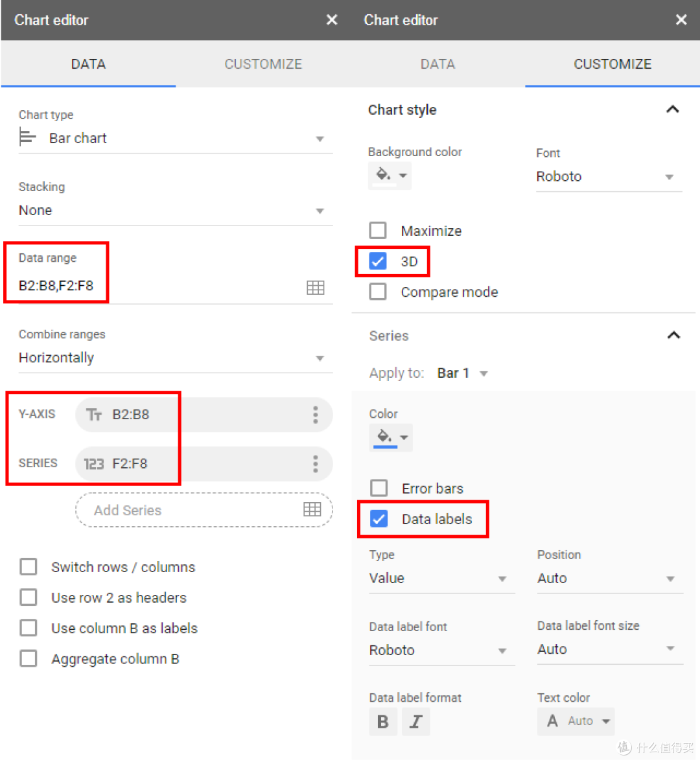Uncheck the Data labels checkbox
The height and width of the screenshot is (762, 700).
[379, 518]
